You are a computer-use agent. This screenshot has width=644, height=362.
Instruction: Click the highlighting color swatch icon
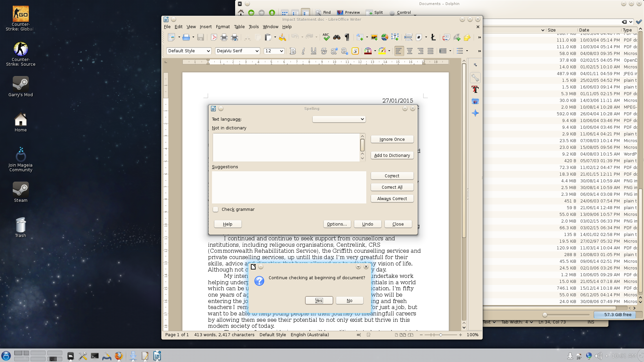pos(382,51)
